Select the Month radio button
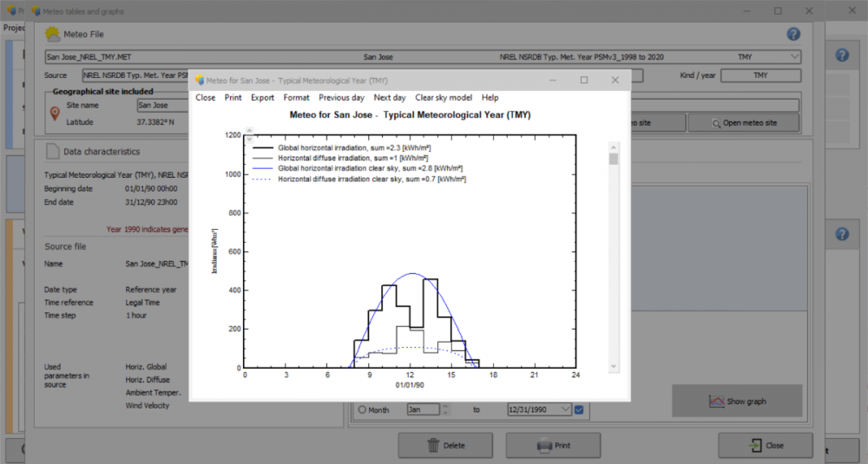This screenshot has width=868, height=464. [362, 409]
